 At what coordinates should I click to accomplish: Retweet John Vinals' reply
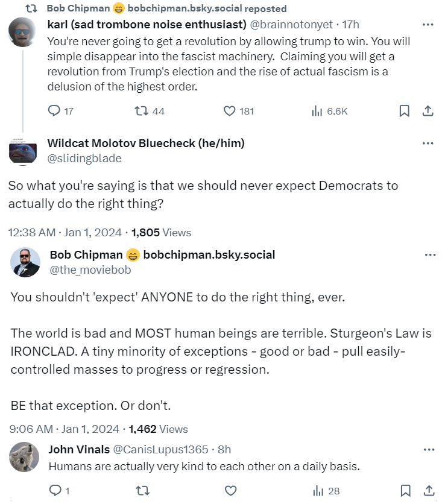[141, 491]
